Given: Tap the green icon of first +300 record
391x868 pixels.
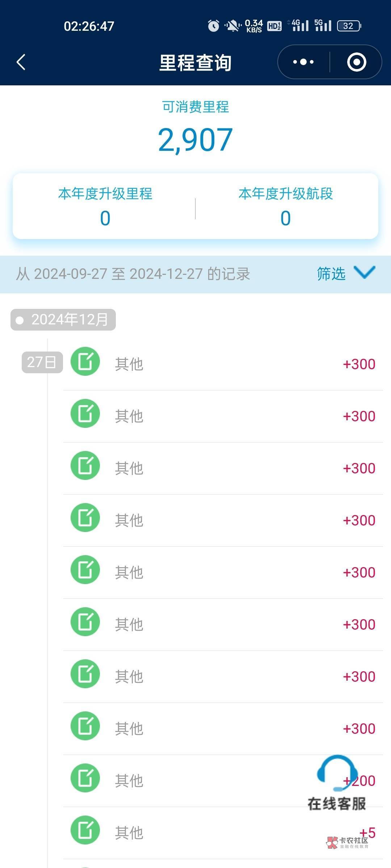Looking at the screenshot, I should click(x=85, y=362).
